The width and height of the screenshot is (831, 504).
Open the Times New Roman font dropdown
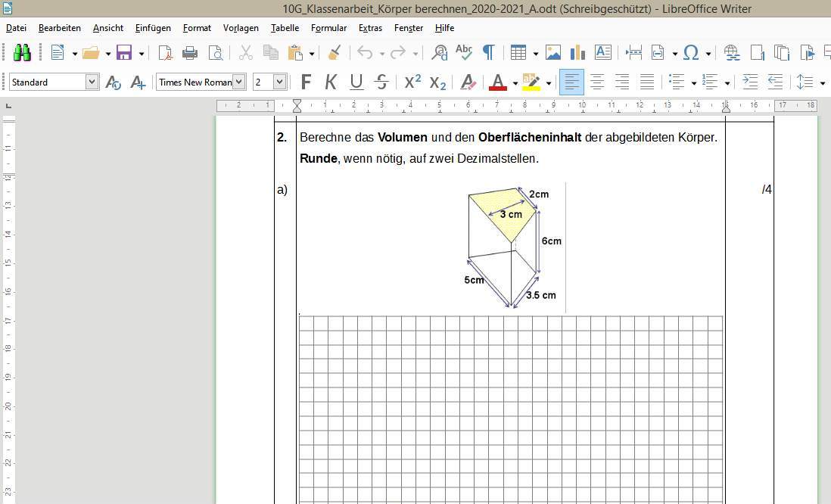(x=239, y=82)
